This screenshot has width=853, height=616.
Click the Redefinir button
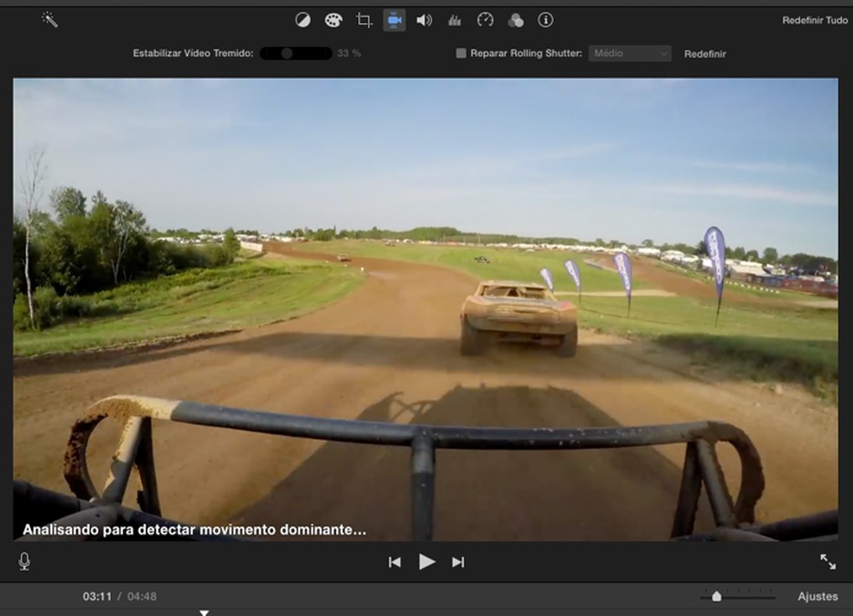tap(705, 54)
